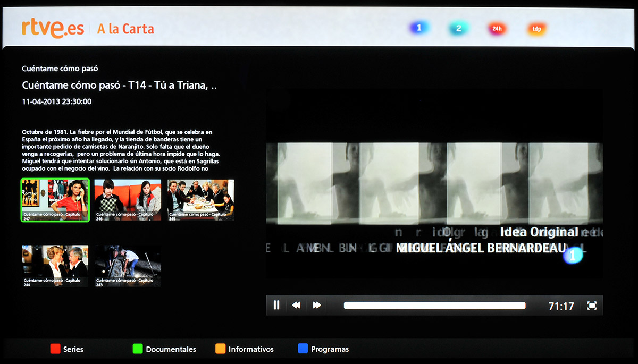Enter fullscreen video mode
The height and width of the screenshot is (364, 638).
coord(592,306)
